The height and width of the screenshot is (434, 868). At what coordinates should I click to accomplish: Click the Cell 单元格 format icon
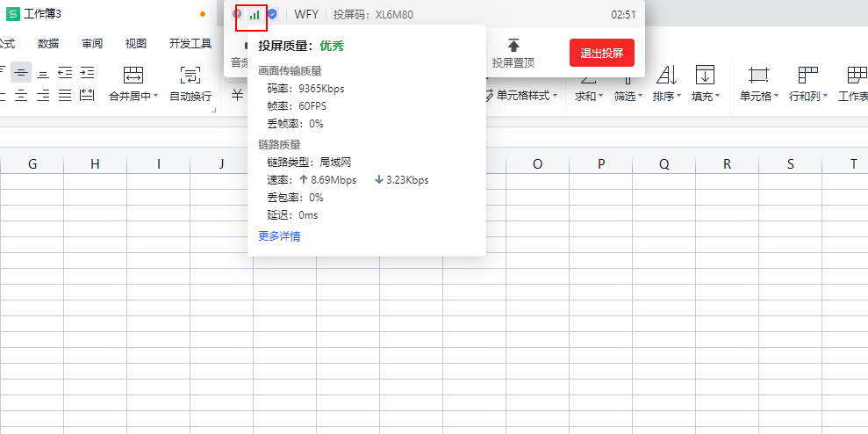[x=758, y=75]
